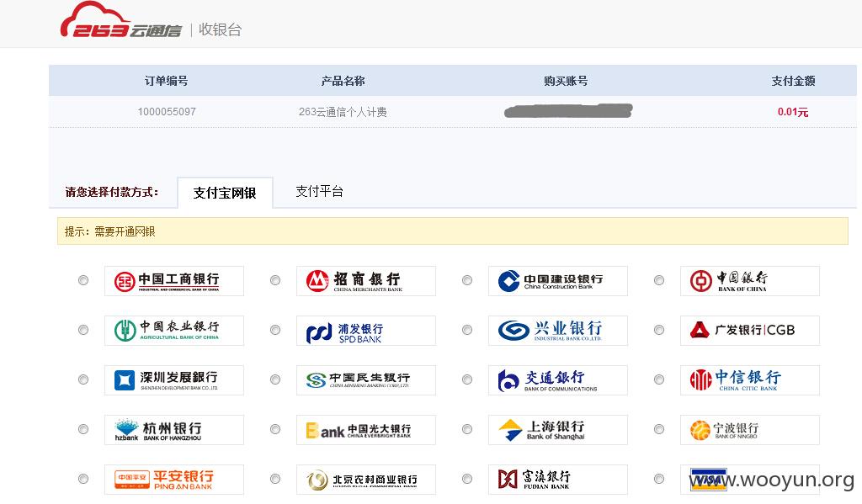Click the VISA card logo
The image size is (862, 504).
pos(750,480)
